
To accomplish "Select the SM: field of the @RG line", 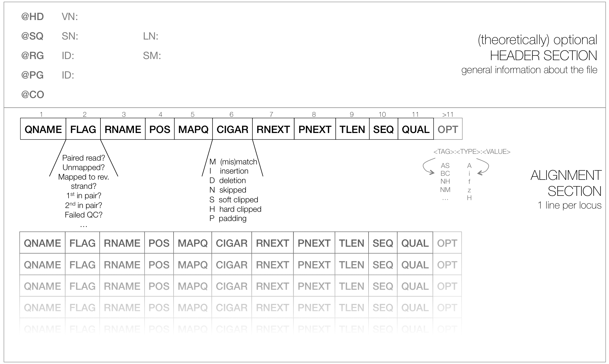I will [x=152, y=56].
